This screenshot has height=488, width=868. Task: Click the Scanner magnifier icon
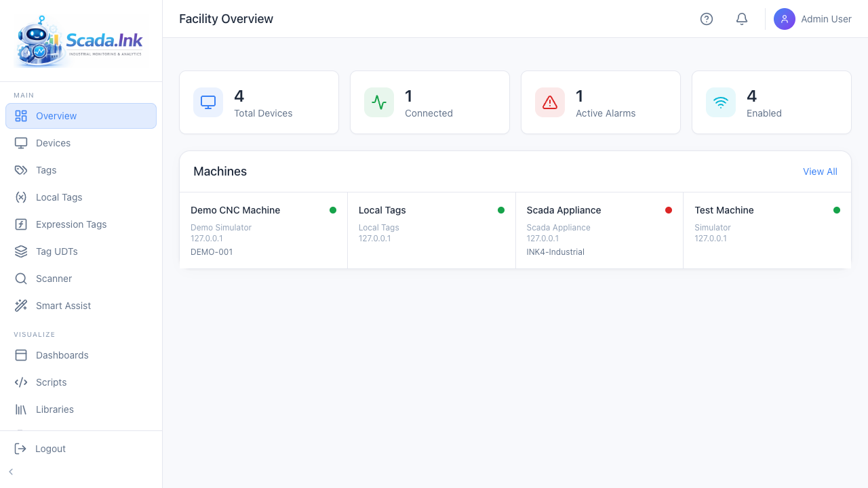pos(21,279)
